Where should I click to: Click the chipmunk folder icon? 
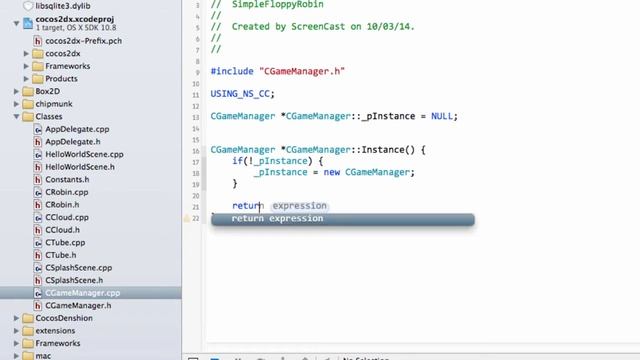click(x=28, y=104)
